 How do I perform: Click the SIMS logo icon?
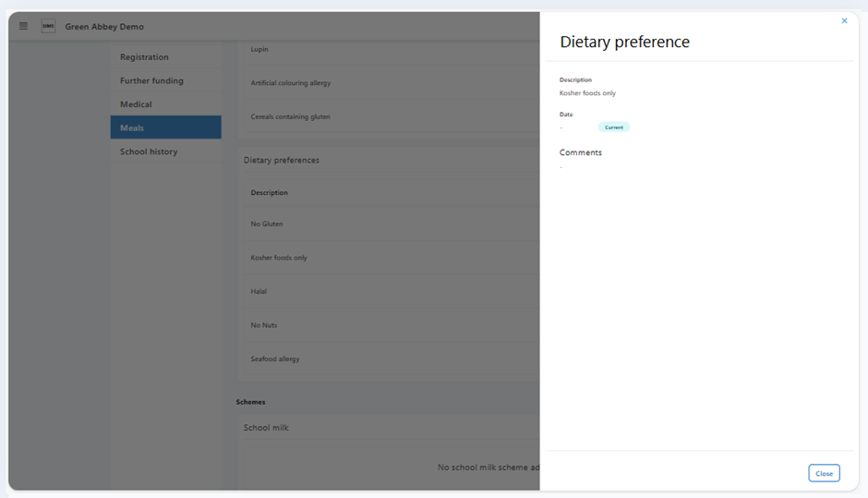[48, 26]
